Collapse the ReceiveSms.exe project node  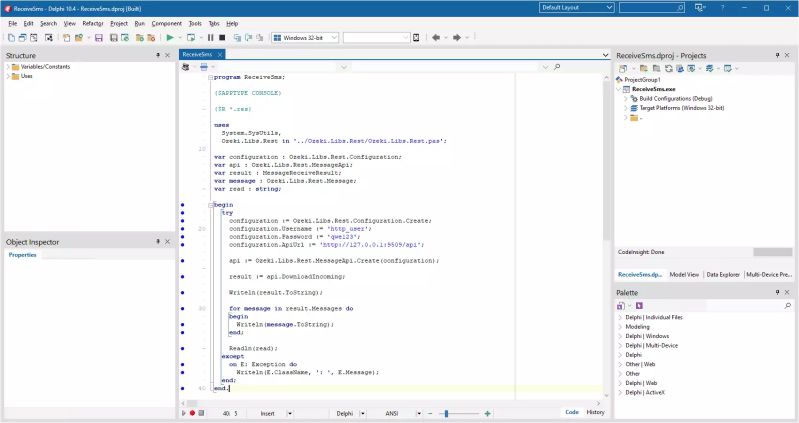pyautogui.click(x=619, y=89)
